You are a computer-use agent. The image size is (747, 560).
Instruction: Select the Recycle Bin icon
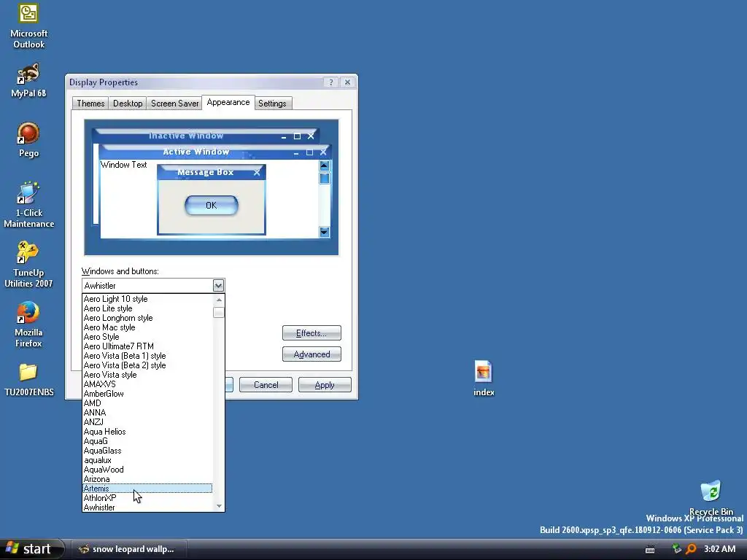(711, 497)
